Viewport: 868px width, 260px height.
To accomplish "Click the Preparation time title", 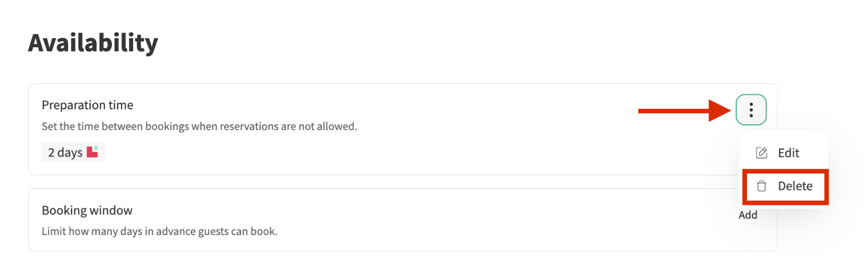I will (x=88, y=105).
